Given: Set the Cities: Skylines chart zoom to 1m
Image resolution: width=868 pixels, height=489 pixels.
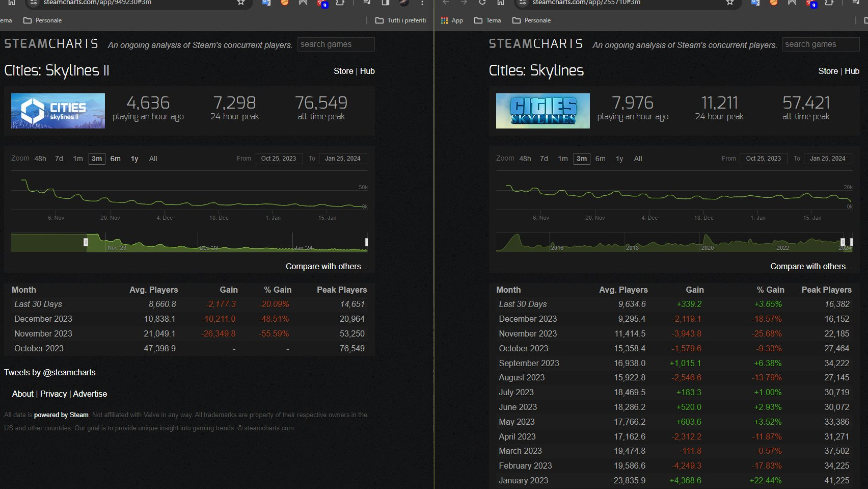Looking at the screenshot, I should pyautogui.click(x=563, y=159).
